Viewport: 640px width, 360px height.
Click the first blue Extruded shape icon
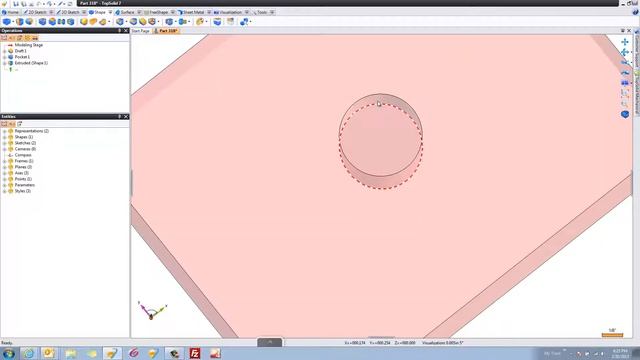point(7,22)
